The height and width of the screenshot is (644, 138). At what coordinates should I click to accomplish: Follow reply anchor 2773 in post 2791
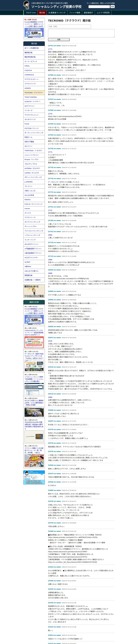(x=50, y=49)
